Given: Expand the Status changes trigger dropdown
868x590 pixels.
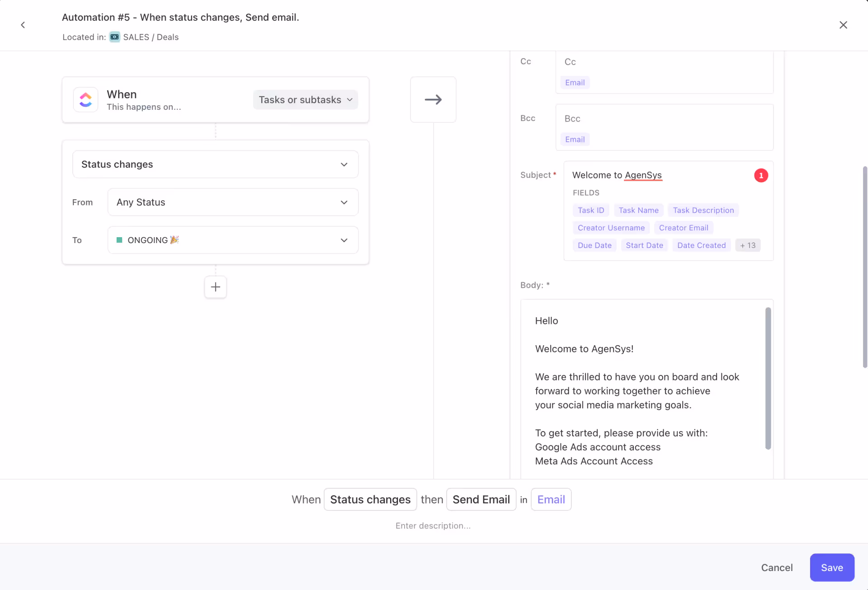Looking at the screenshot, I should (x=215, y=164).
